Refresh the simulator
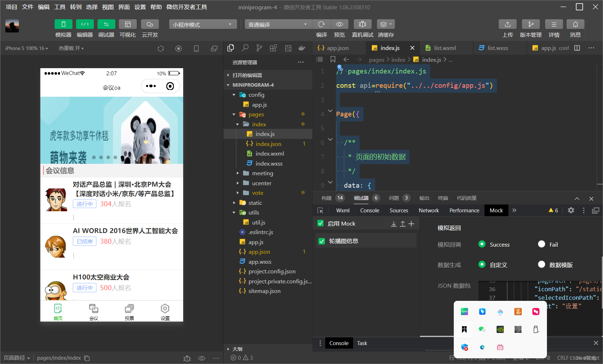This screenshot has height=364, width=603. 161,49
